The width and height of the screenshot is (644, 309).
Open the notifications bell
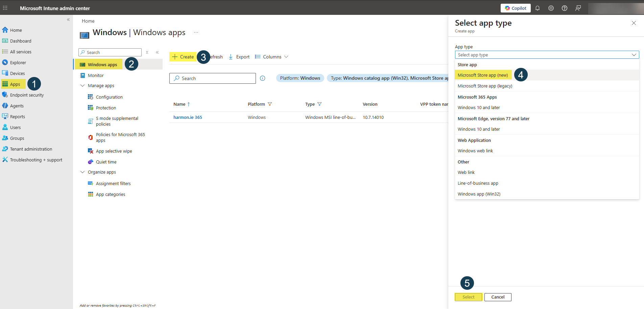(x=538, y=8)
